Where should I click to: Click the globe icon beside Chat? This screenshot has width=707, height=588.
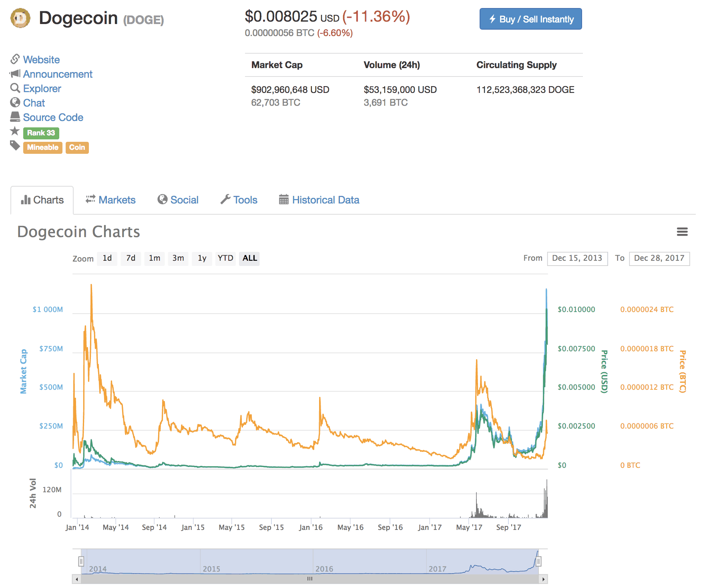(x=15, y=103)
